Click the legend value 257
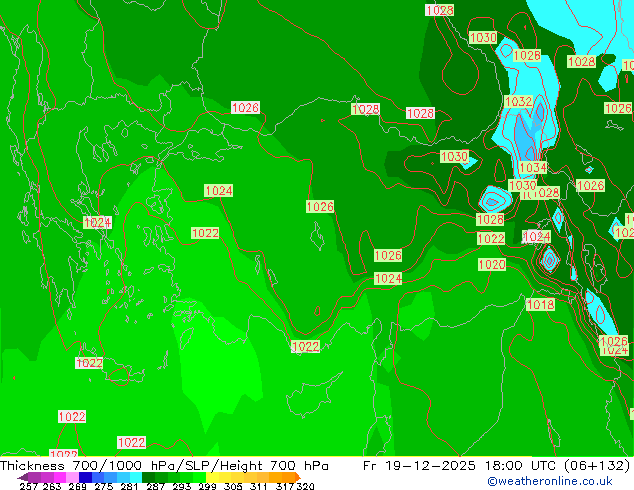Image resolution: width=634 pixels, height=490 pixels. pyautogui.click(x=28, y=486)
